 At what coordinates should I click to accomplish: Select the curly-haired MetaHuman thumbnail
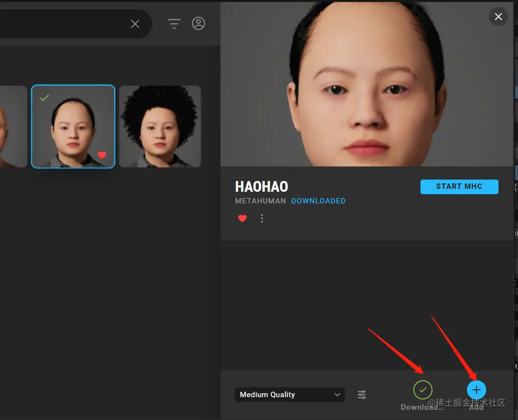click(160, 126)
